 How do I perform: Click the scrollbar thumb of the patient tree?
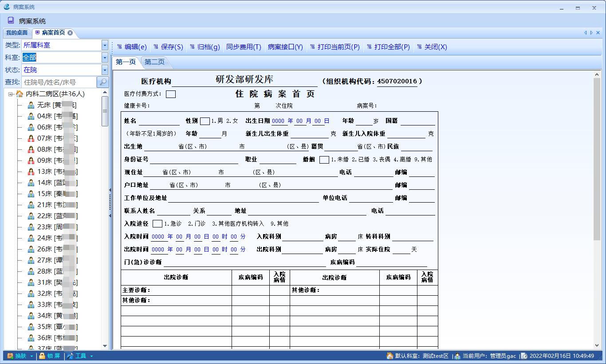[105, 111]
